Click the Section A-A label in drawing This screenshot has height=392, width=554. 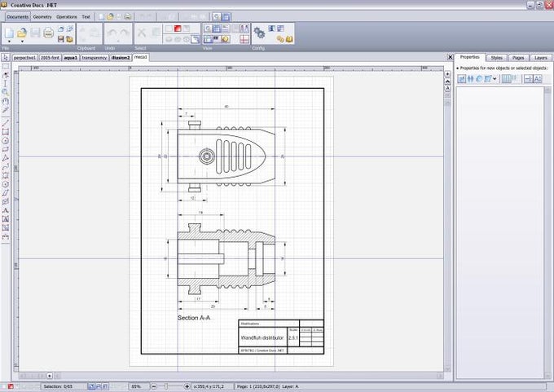(x=194, y=318)
